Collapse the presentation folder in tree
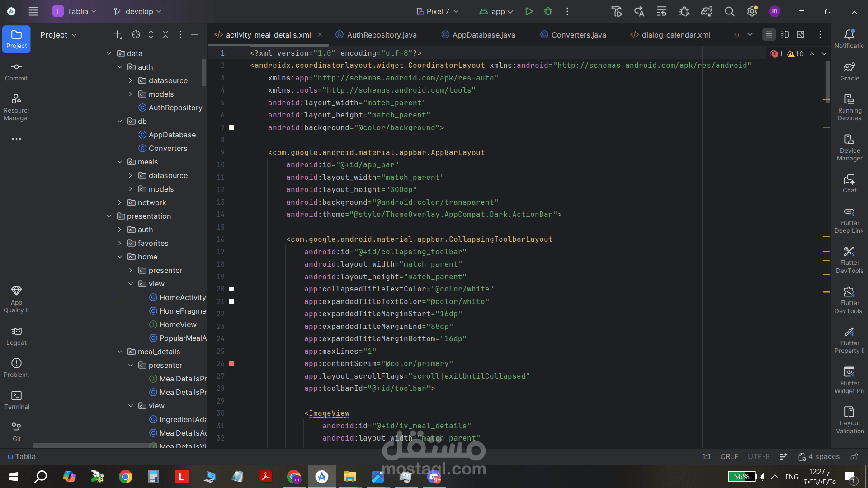 [109, 216]
